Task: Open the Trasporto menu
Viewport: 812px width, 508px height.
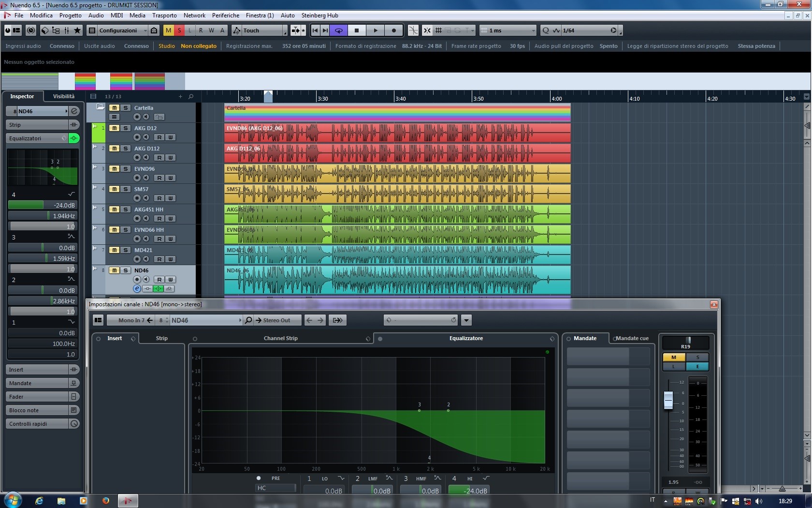Action: tap(164, 15)
